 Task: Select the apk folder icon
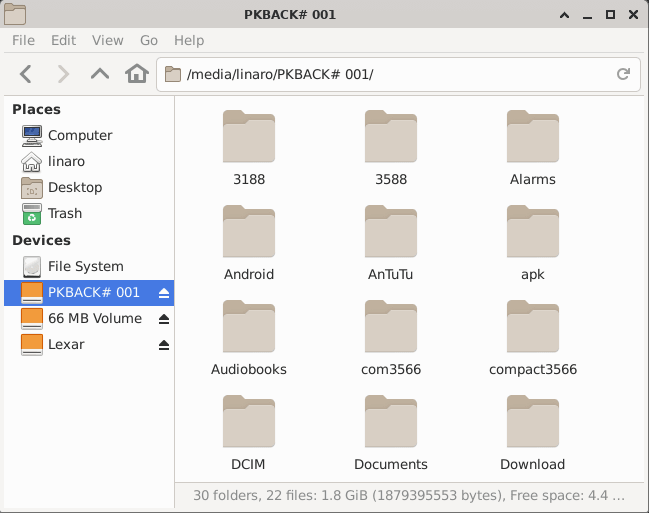pos(533,231)
